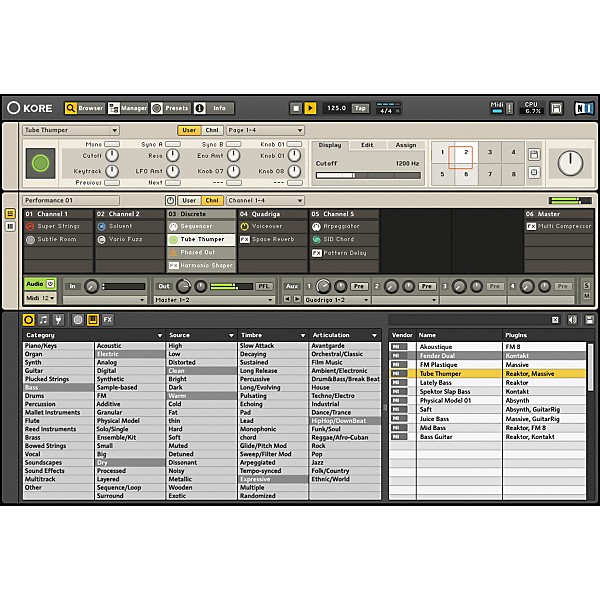The width and height of the screenshot is (600, 600).
Task: Select the FX browser filter icon
Action: (x=108, y=320)
